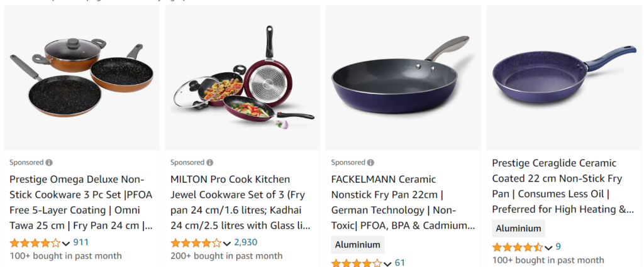Expand rating chevron for Prestige Omega Deluxe

(67, 243)
